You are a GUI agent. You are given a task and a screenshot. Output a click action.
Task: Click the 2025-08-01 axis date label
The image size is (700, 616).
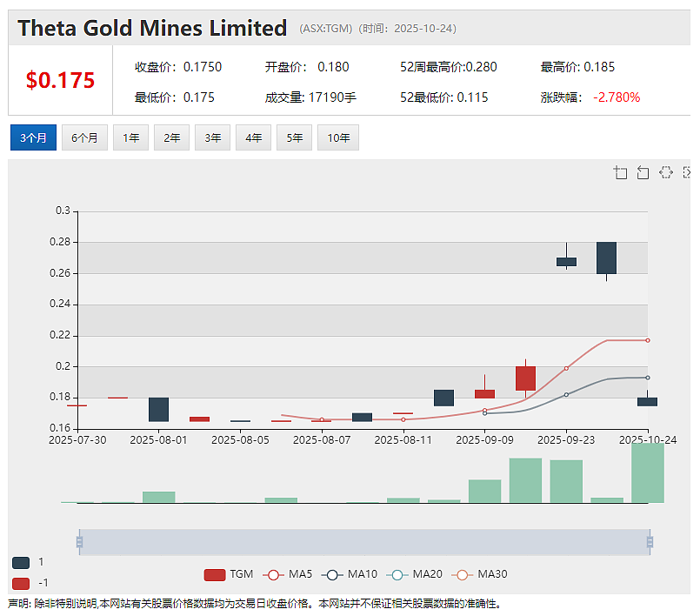click(158, 440)
